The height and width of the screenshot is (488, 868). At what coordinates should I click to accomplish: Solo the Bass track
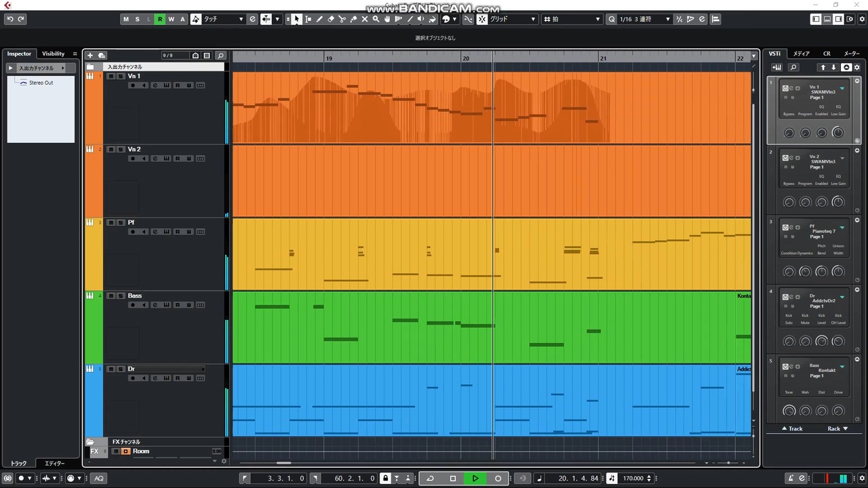tap(121, 296)
